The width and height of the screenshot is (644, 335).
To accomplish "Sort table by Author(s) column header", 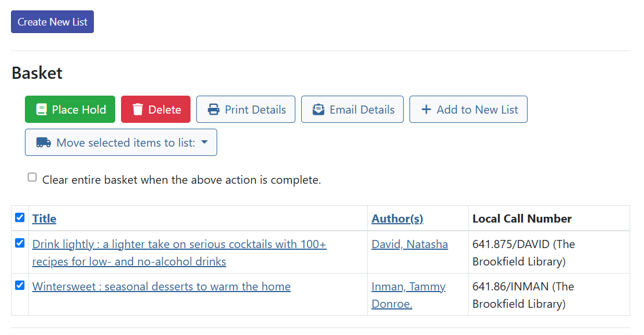I will coord(397,219).
